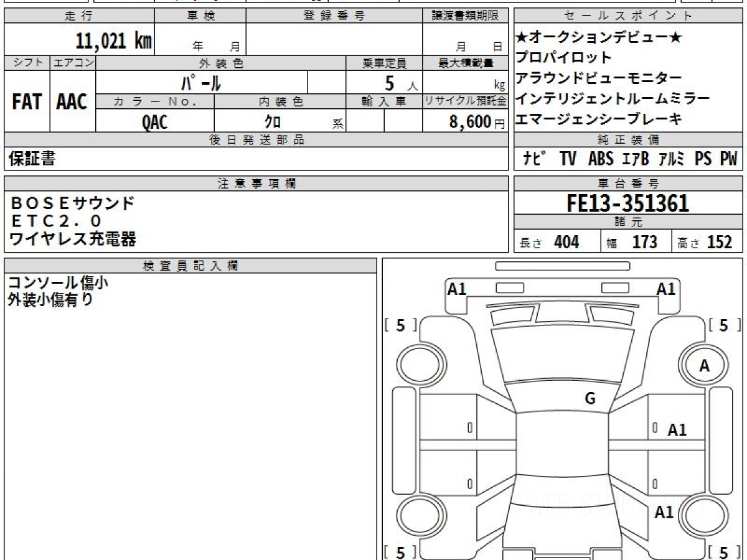Select the exterior color パール
Viewport: 747px width, 560px height.
point(202,82)
